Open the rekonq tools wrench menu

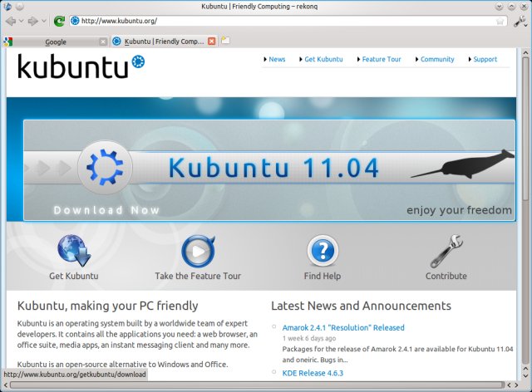point(520,22)
